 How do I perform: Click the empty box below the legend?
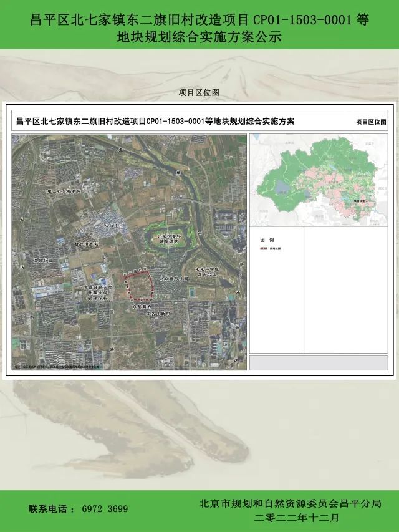(319, 363)
